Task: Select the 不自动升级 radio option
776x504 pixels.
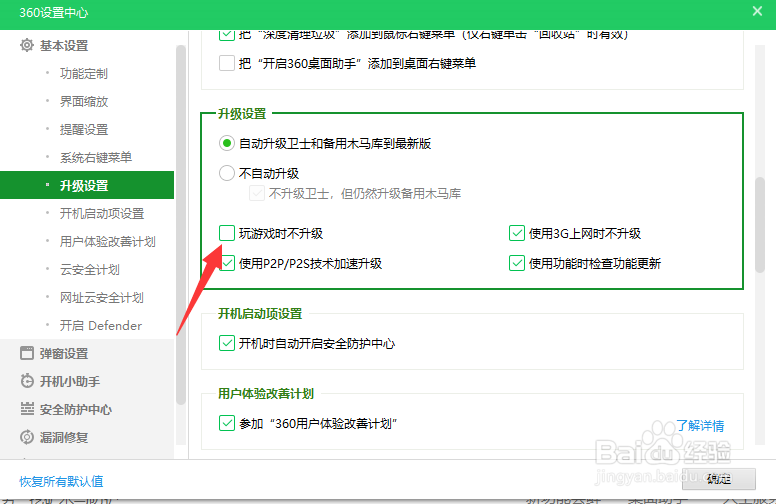Action: tap(227, 173)
